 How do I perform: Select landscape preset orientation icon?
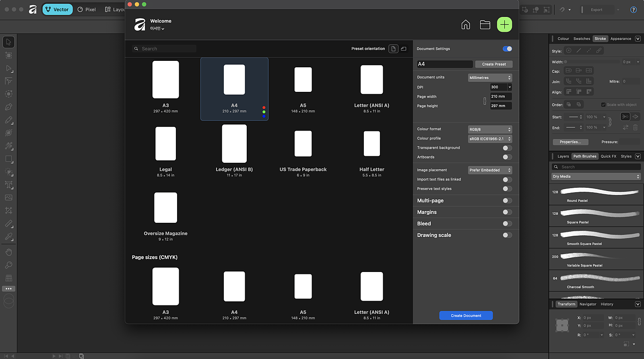tap(403, 49)
